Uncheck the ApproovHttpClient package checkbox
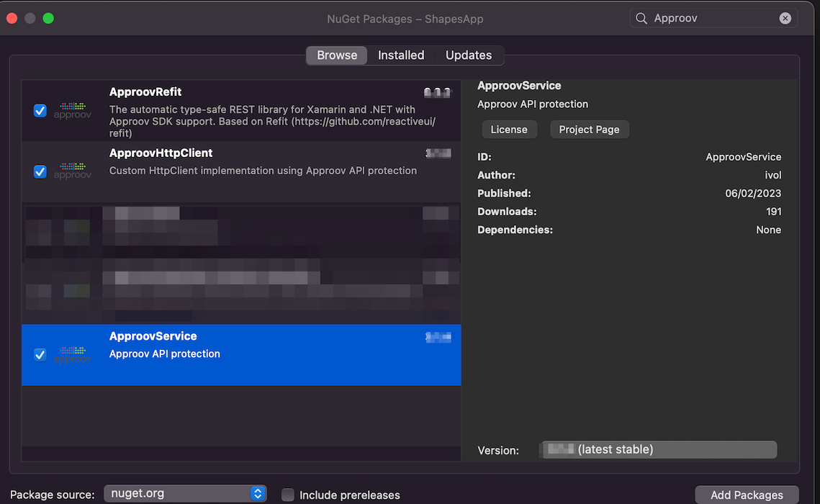 [40, 171]
